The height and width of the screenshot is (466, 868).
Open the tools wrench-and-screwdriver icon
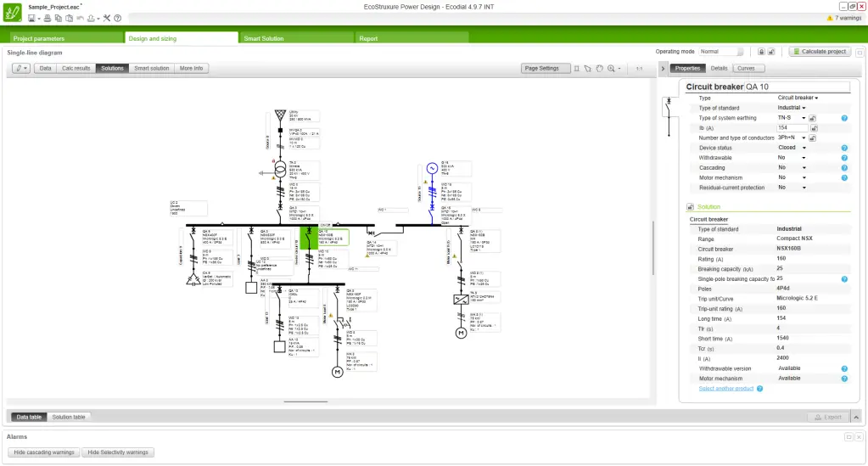(107, 19)
